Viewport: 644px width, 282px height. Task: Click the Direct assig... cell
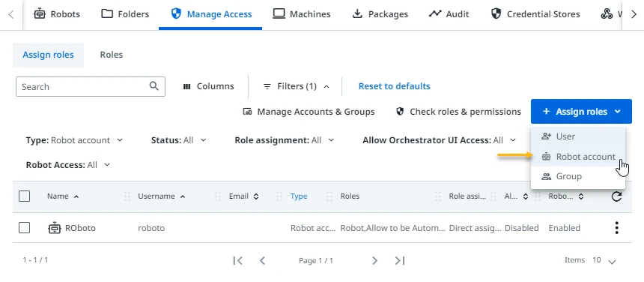click(475, 228)
